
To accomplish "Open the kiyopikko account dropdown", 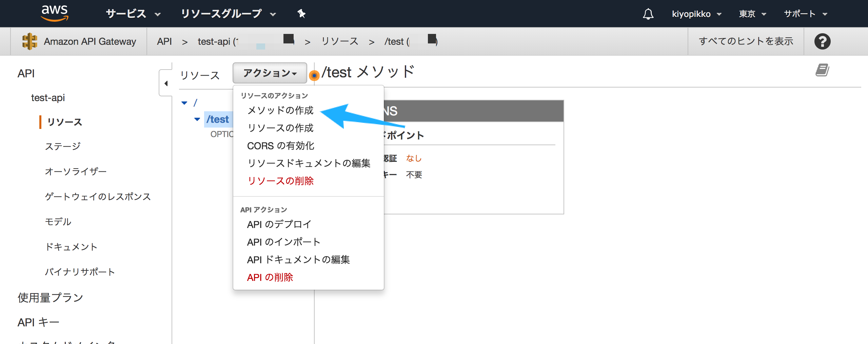I will click(x=696, y=14).
